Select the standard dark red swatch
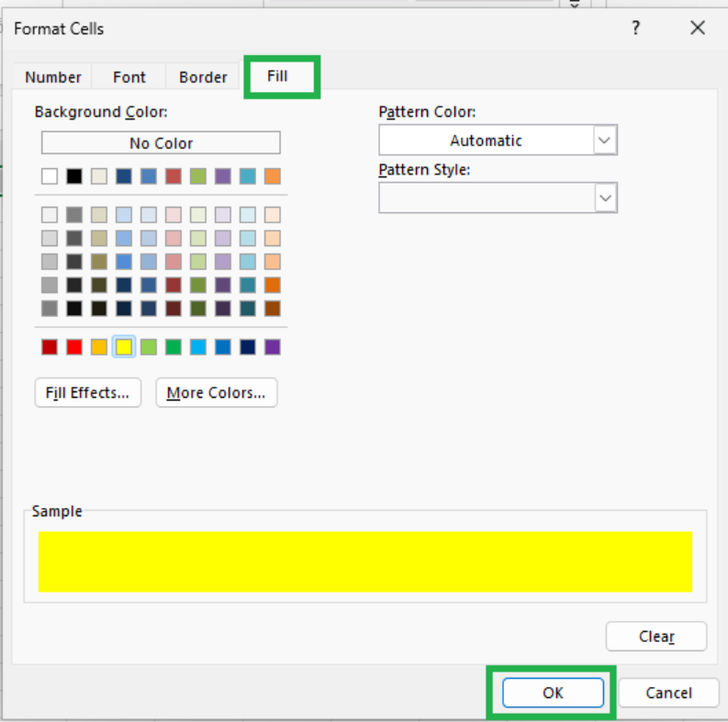Viewport: 728px width, 722px height. tap(50, 347)
